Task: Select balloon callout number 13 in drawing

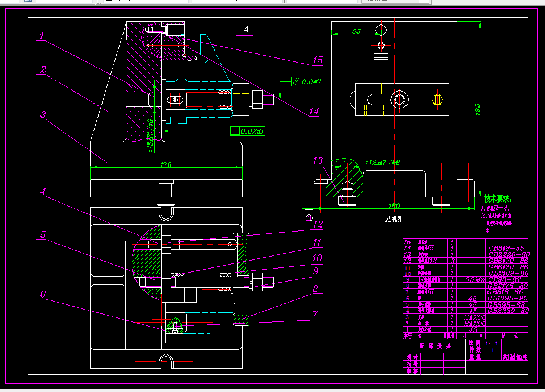Action: click(x=318, y=160)
